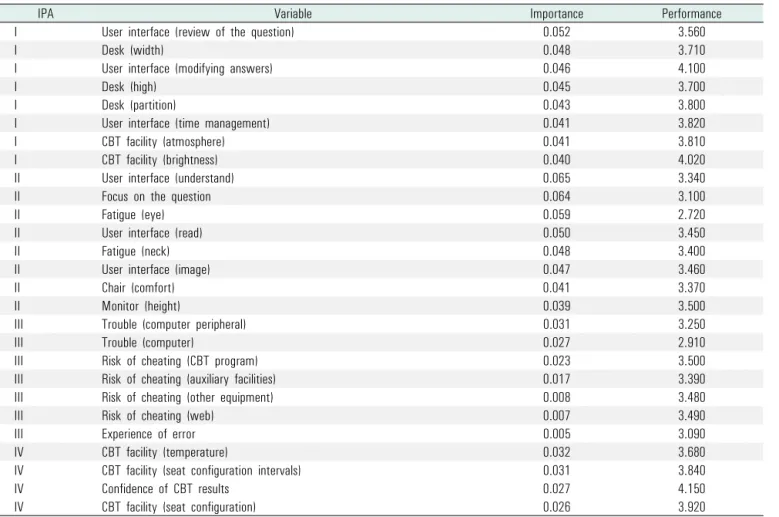Click performance value 4.100
Viewport: 779px width, 517px height.
[692, 69]
